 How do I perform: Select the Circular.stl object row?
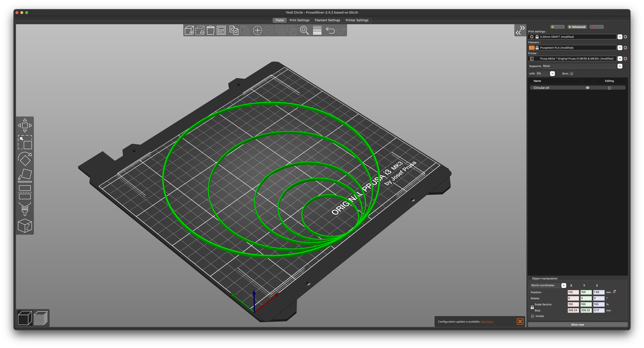pos(577,88)
